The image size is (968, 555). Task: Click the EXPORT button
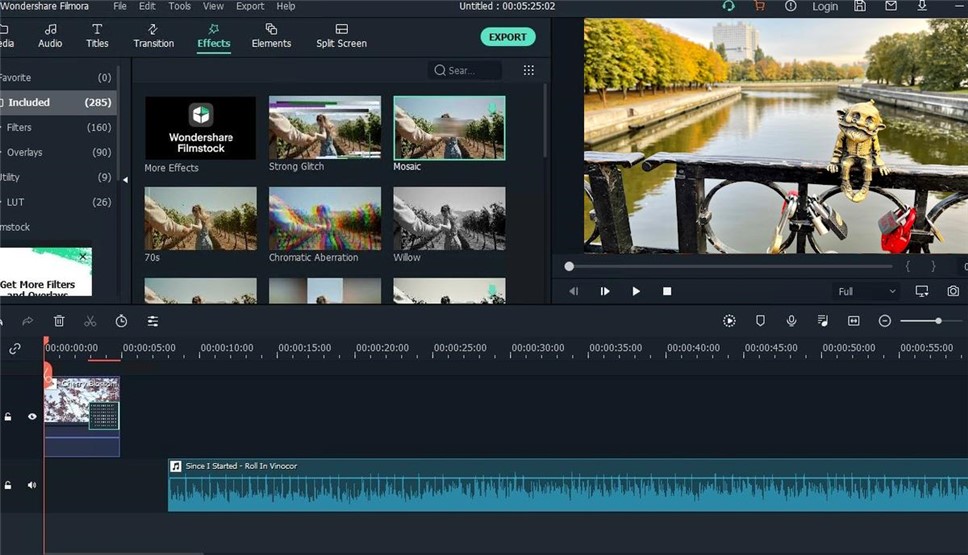coord(507,37)
